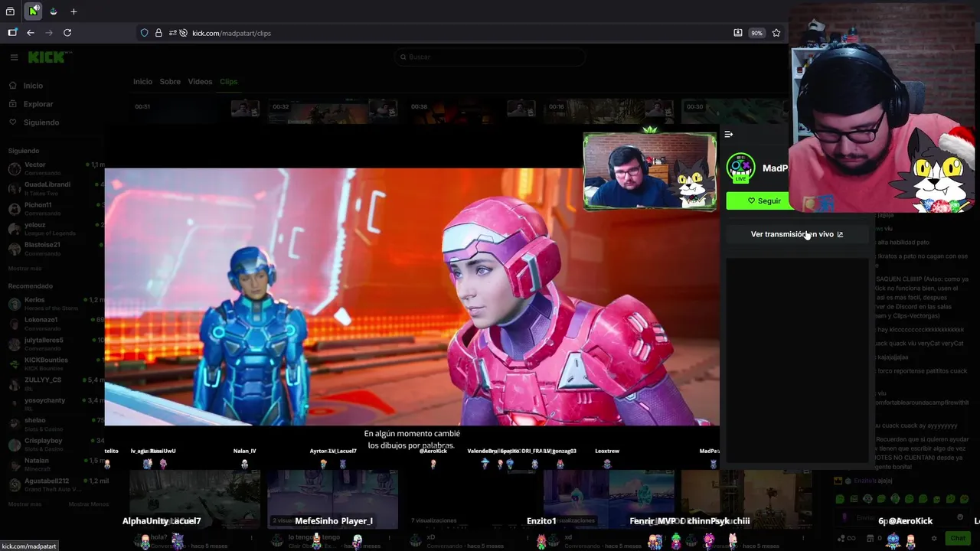The height and width of the screenshot is (551, 980).
Task: Open the channel Inicio tab
Action: [x=142, y=81]
